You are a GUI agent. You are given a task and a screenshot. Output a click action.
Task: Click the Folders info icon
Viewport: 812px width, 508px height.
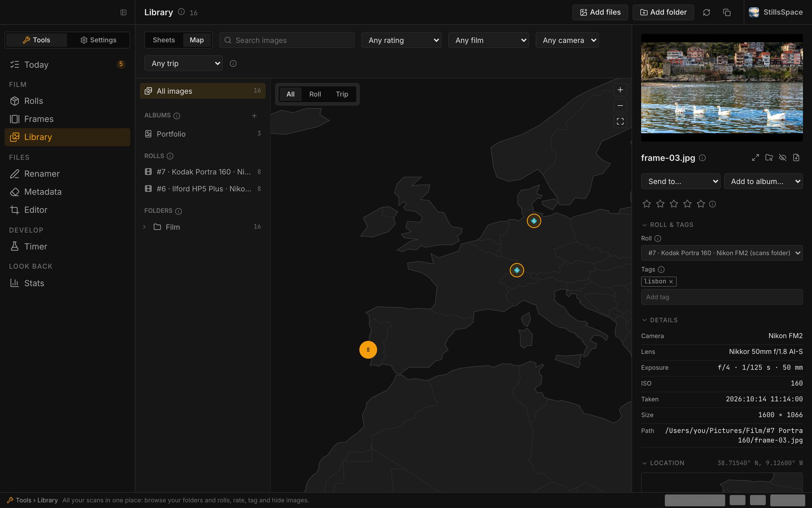pos(178,211)
